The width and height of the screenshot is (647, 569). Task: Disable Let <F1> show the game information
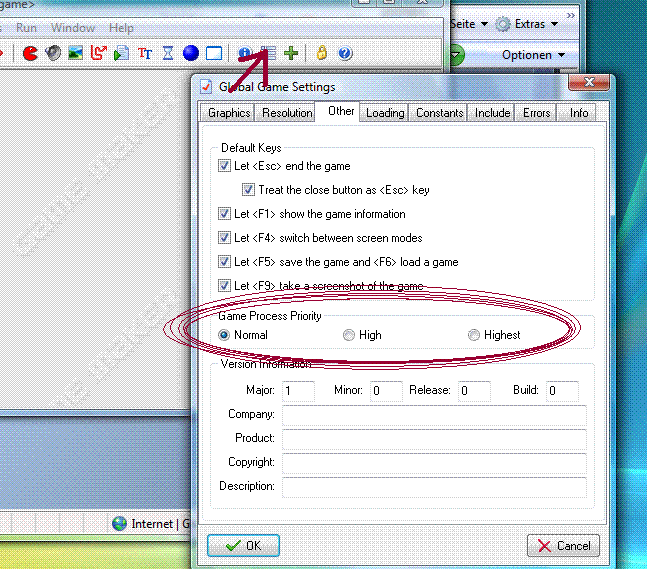pyautogui.click(x=225, y=214)
